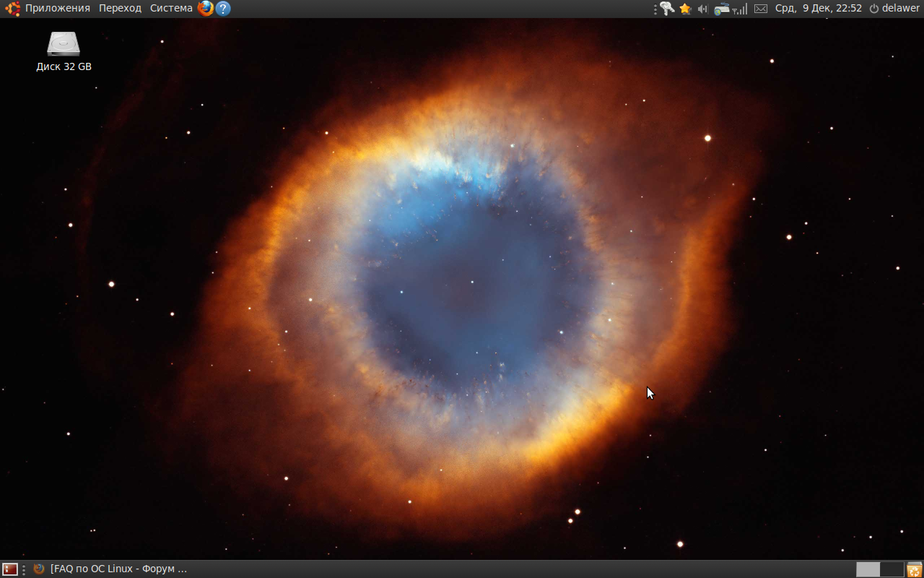
Task: Select the Диск 32 GB desktop icon
Action: pos(64,51)
